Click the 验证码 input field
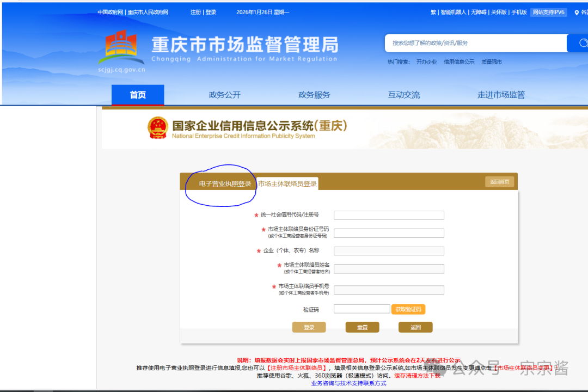 tap(362, 309)
